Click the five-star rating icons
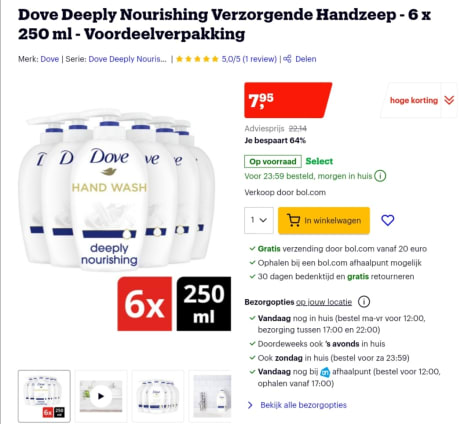This screenshot has height=424, width=475. click(x=197, y=59)
